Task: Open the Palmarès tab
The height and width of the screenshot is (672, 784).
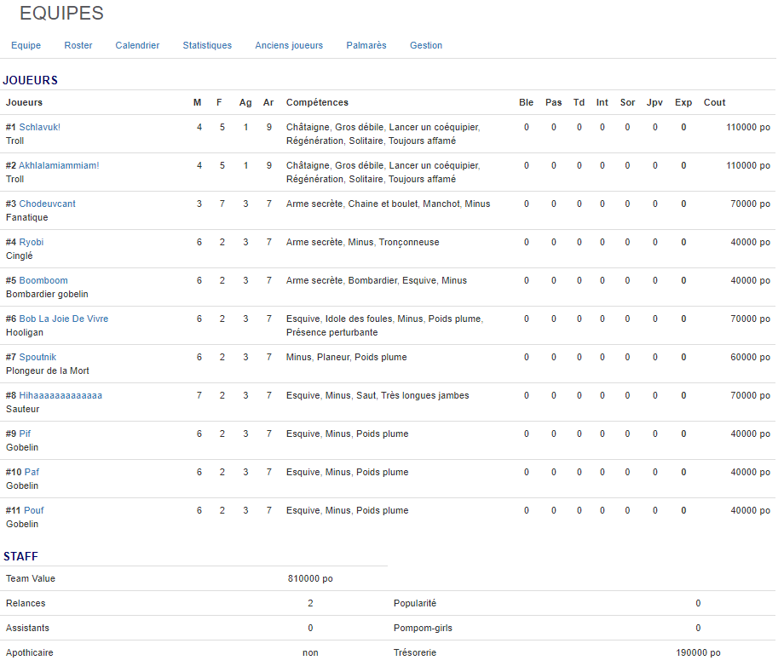Action: click(x=366, y=45)
